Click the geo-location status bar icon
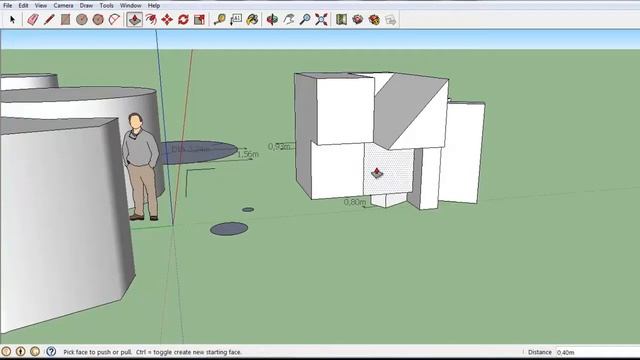Image resolution: width=640 pixels, height=360 pixels. tap(6, 351)
